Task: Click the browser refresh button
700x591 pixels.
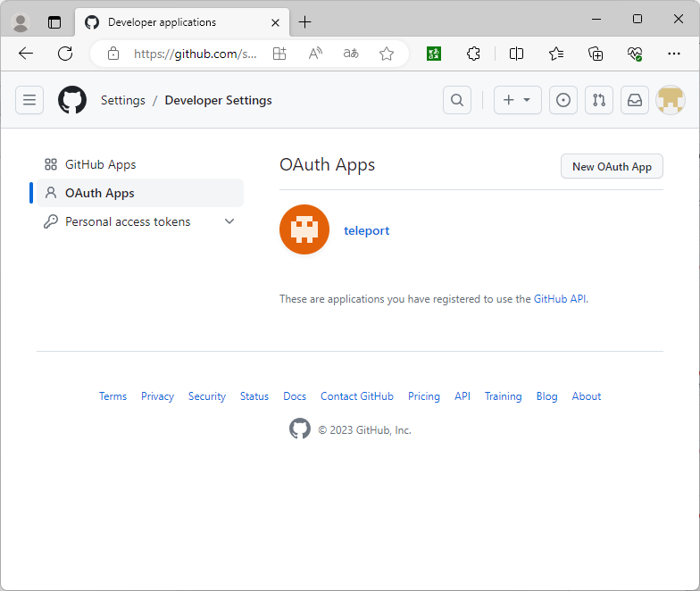Action: coord(65,54)
